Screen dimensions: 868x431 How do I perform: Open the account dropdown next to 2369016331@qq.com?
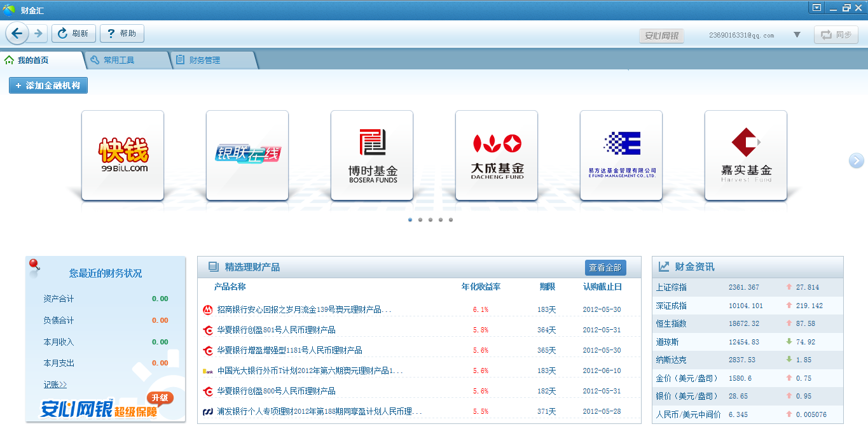pyautogui.click(x=797, y=36)
